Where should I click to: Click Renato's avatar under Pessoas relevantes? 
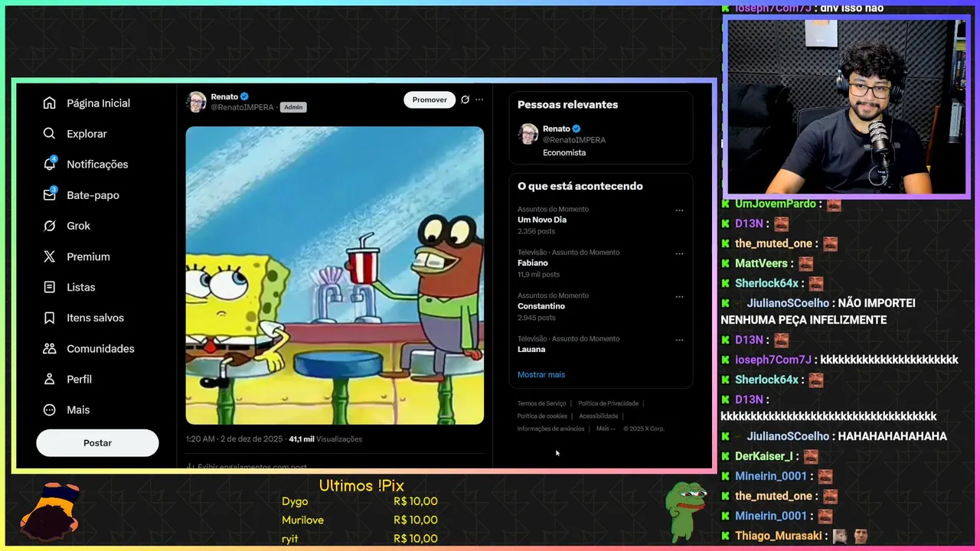[x=528, y=134]
